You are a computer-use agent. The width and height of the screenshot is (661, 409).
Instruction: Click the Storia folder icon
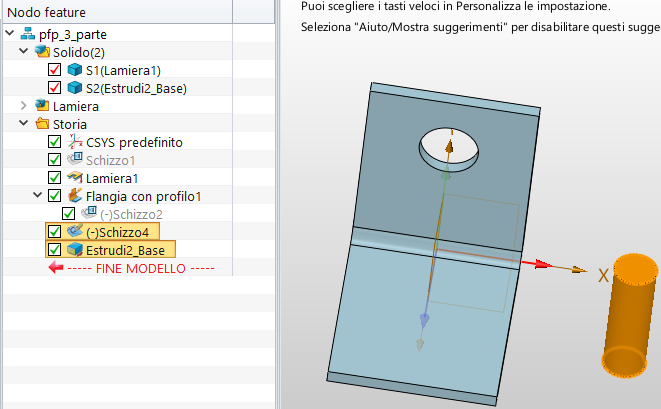pos(42,124)
